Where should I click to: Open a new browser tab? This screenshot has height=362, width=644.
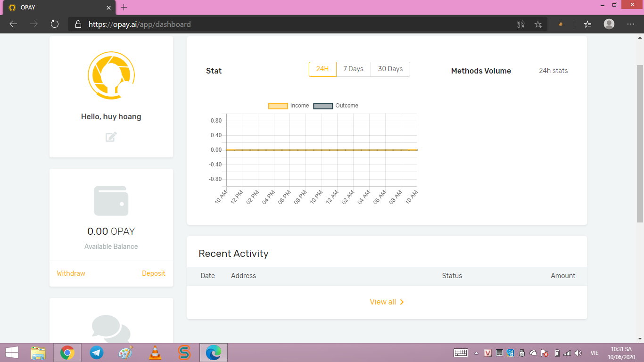click(x=124, y=8)
